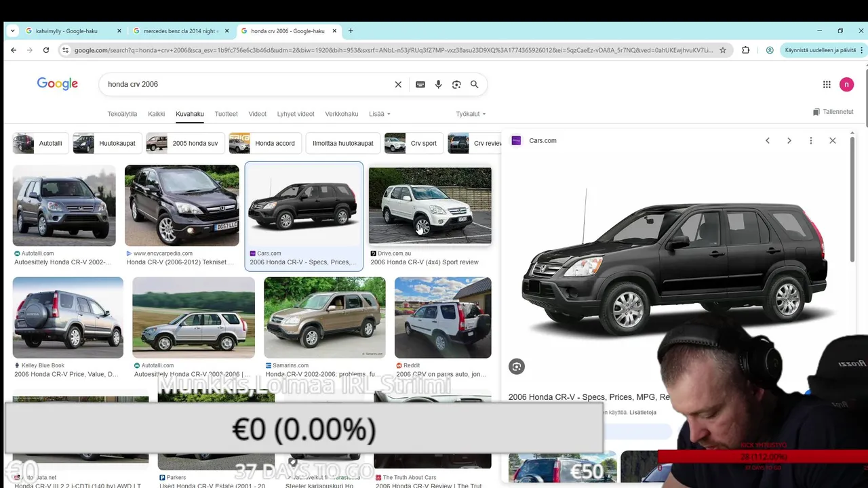Image resolution: width=868 pixels, height=488 pixels.
Task: Expand the Työkalut dropdown
Action: (x=471, y=114)
